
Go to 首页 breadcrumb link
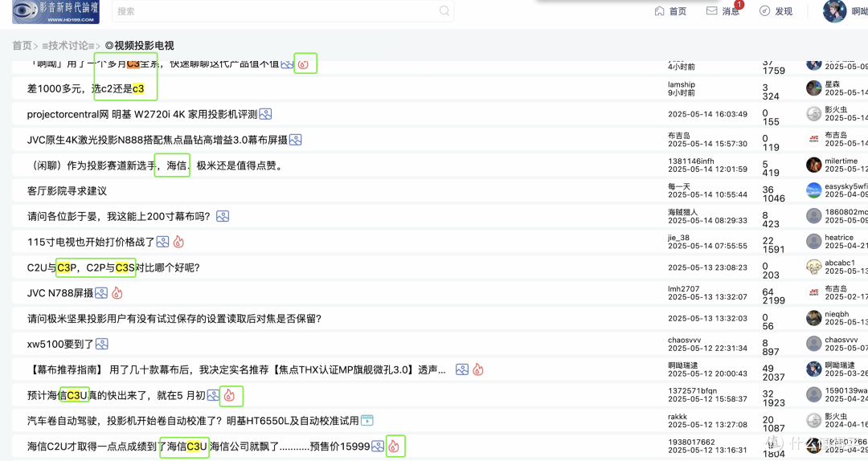point(23,46)
